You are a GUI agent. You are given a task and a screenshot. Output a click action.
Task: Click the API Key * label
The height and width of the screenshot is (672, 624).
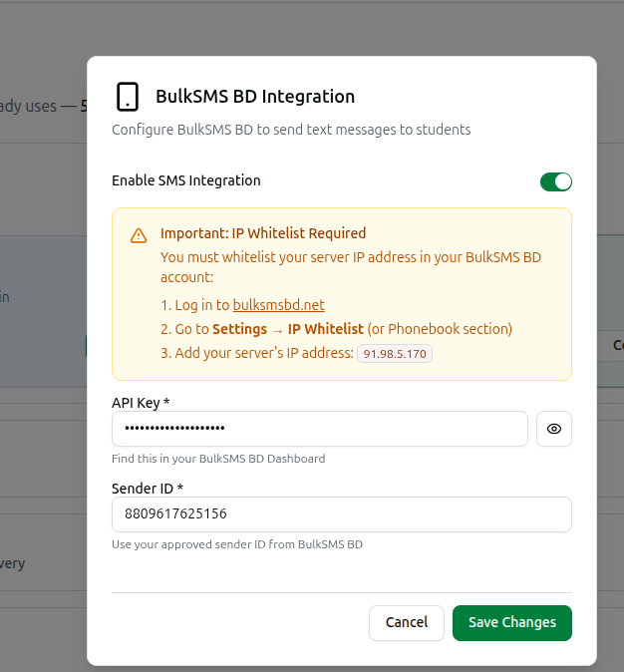pos(141,403)
